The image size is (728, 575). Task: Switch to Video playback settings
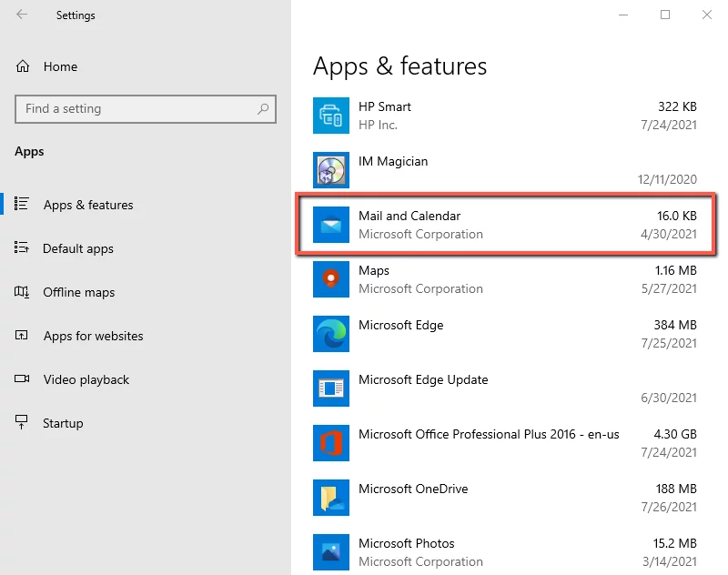point(86,379)
